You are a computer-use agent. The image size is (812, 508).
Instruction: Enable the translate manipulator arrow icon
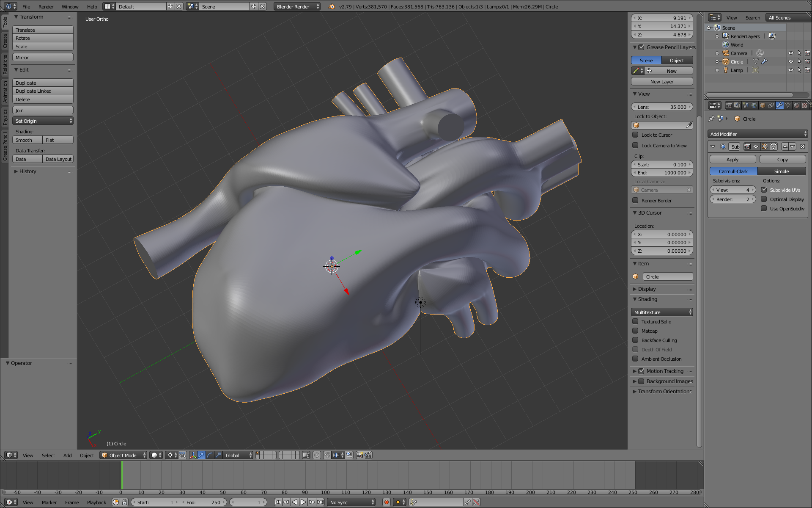point(202,455)
